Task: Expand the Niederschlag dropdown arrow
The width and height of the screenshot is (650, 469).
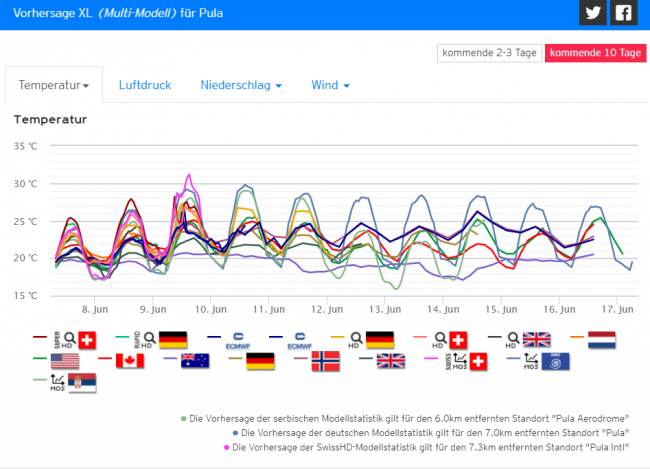Action: pyautogui.click(x=279, y=86)
